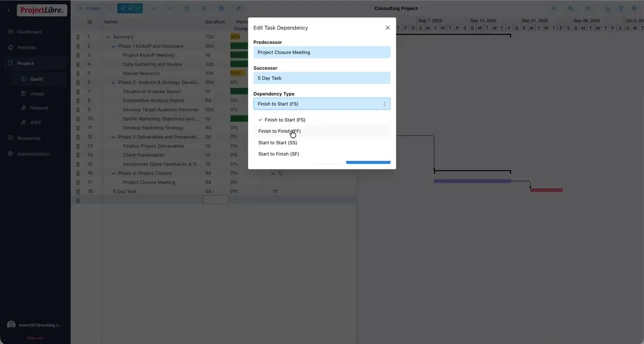Zoom in on the Gantt timeline
The height and width of the screenshot is (344, 644).
(571, 8)
